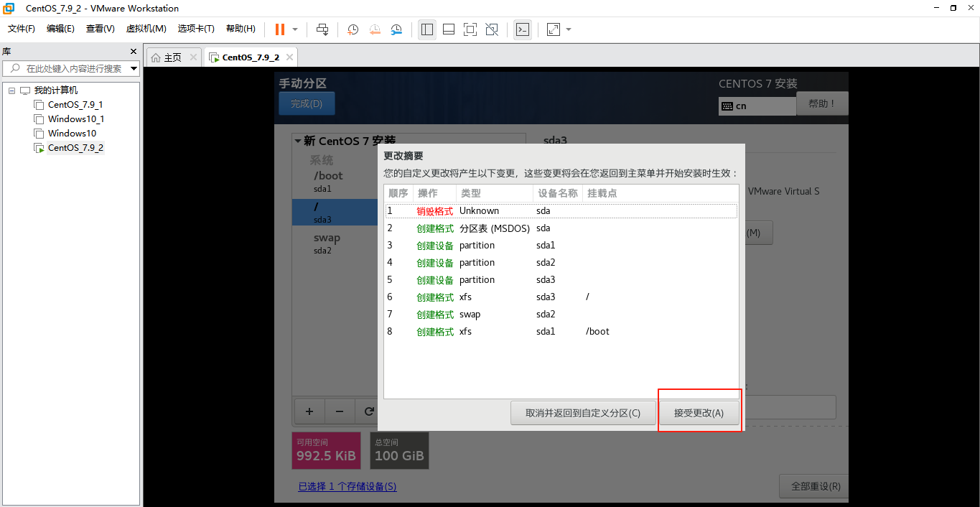This screenshot has width=980, height=507.
Task: Switch to Unity mode
Action: point(492,29)
